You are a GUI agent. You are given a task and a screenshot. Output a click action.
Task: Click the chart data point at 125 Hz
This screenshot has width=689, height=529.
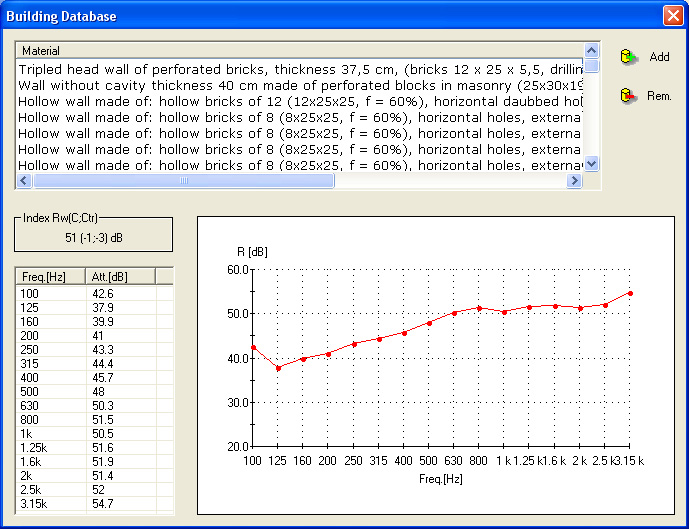point(278,368)
